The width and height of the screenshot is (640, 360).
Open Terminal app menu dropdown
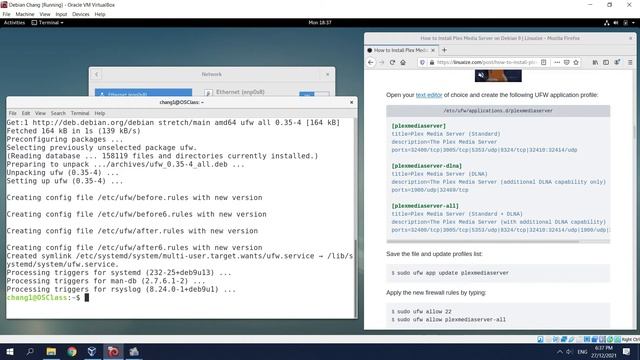tap(48, 23)
